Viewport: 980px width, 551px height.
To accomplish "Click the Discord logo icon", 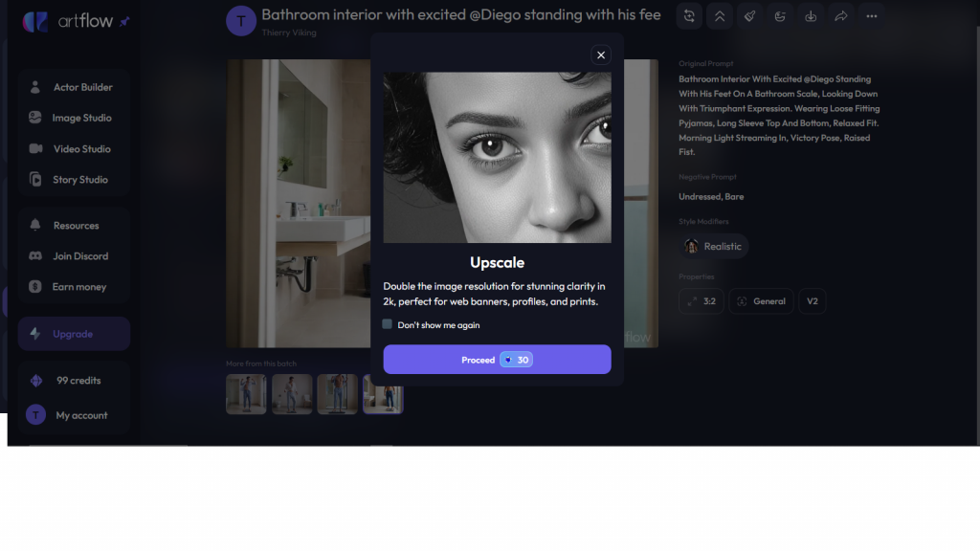I will [x=35, y=256].
